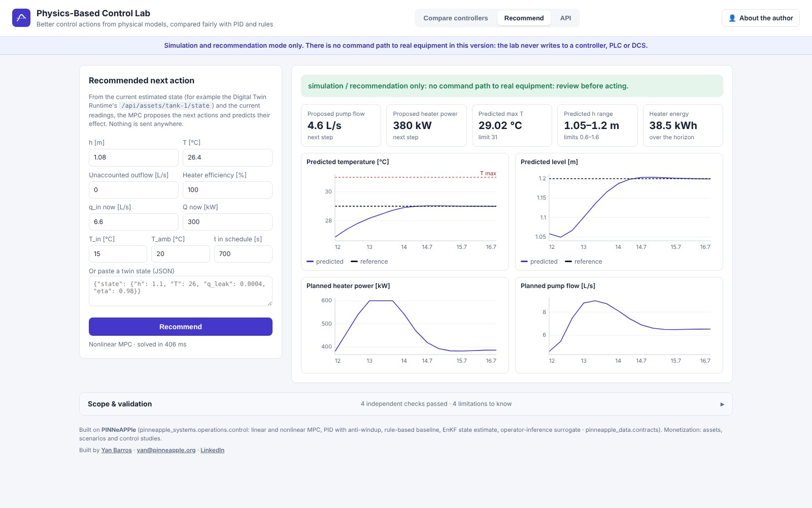Viewport: 812px width, 508px height.
Task: Expand the Scope & validation arrow
Action: tap(722, 404)
